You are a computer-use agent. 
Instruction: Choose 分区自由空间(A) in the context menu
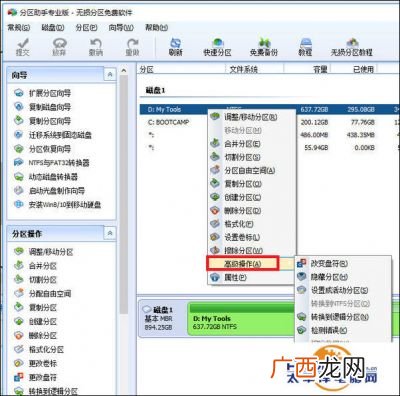pyautogui.click(x=252, y=170)
